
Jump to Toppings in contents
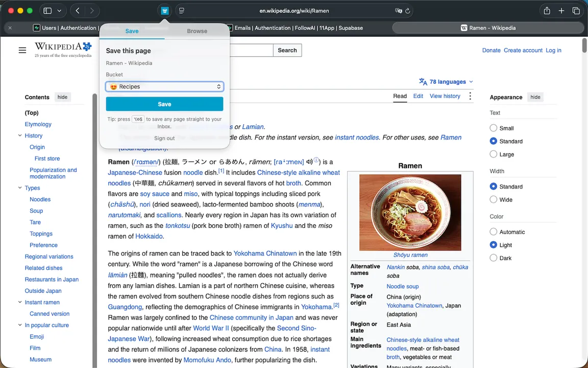pyautogui.click(x=41, y=234)
